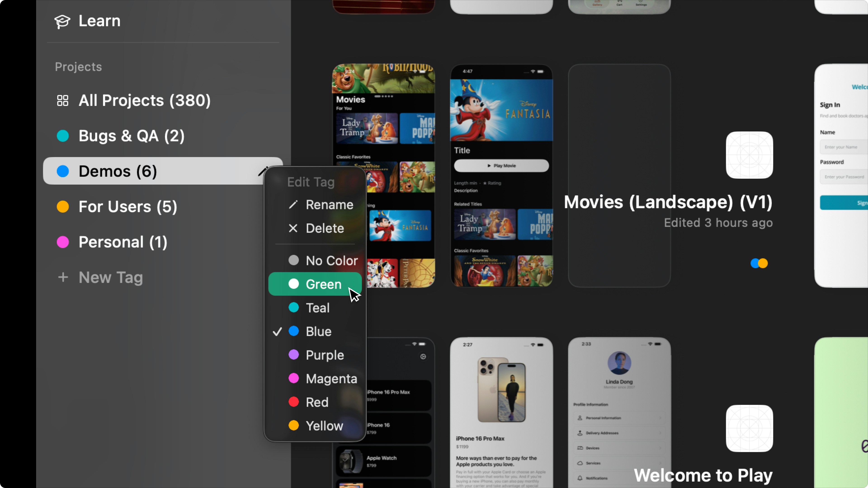Click the All Projects grid icon
The width and height of the screenshot is (868, 488).
[63, 101]
